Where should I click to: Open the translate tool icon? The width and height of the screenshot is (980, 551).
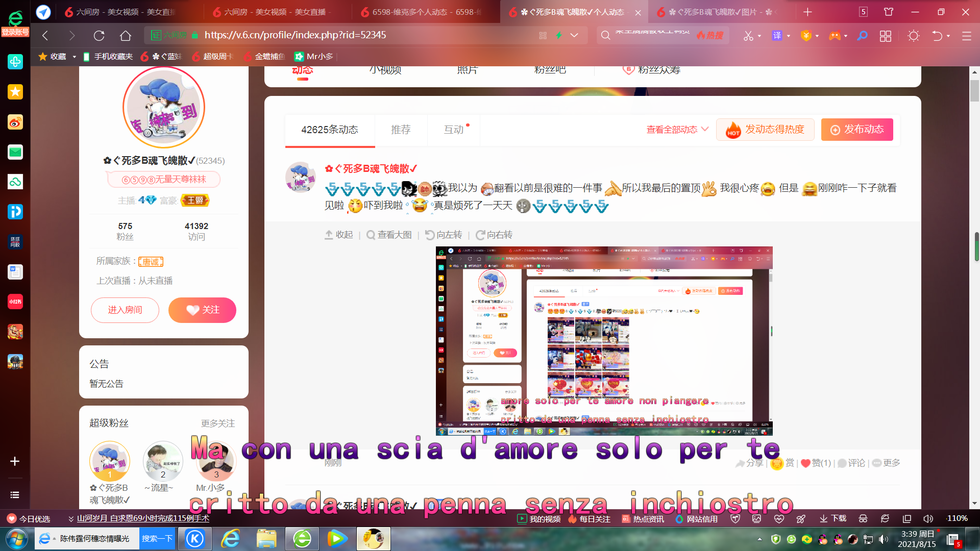point(777,36)
